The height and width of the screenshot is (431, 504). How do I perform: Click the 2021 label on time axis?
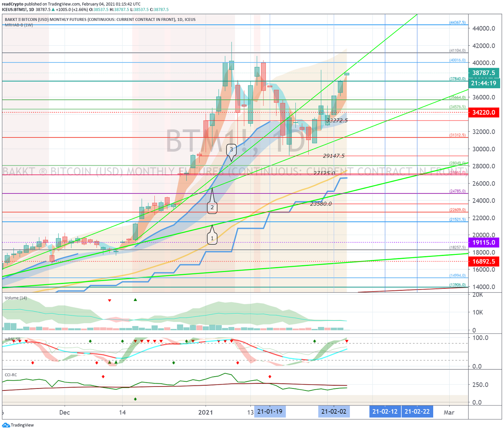206,412
